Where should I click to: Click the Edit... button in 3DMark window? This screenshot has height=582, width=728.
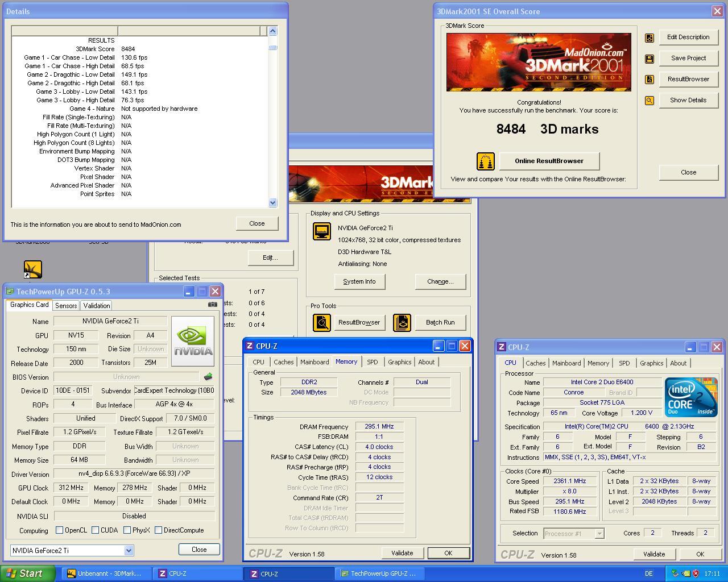coord(270,257)
